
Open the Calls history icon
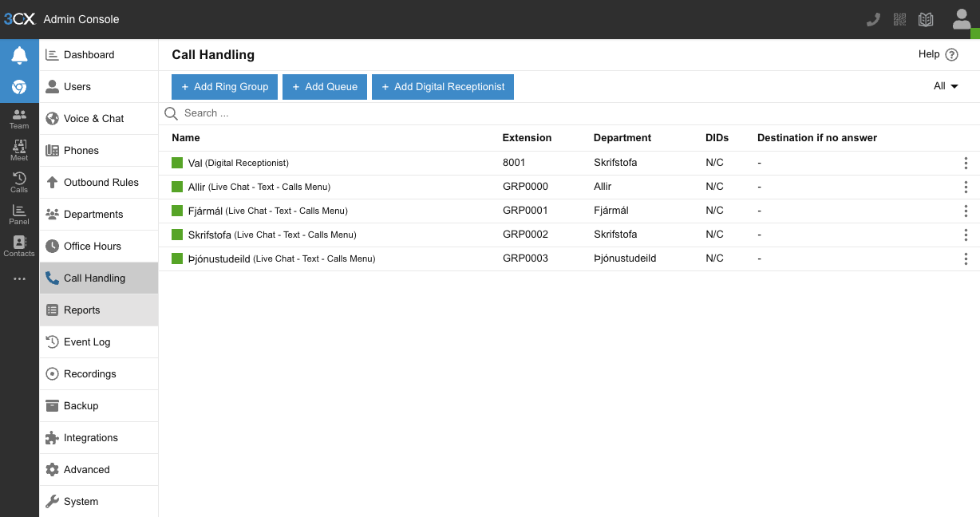click(x=19, y=183)
